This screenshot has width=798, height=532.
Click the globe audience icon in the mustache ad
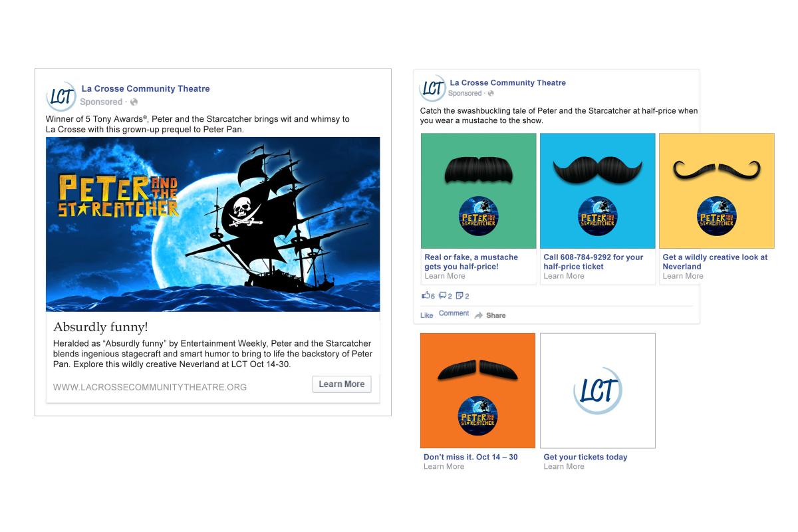(491, 94)
